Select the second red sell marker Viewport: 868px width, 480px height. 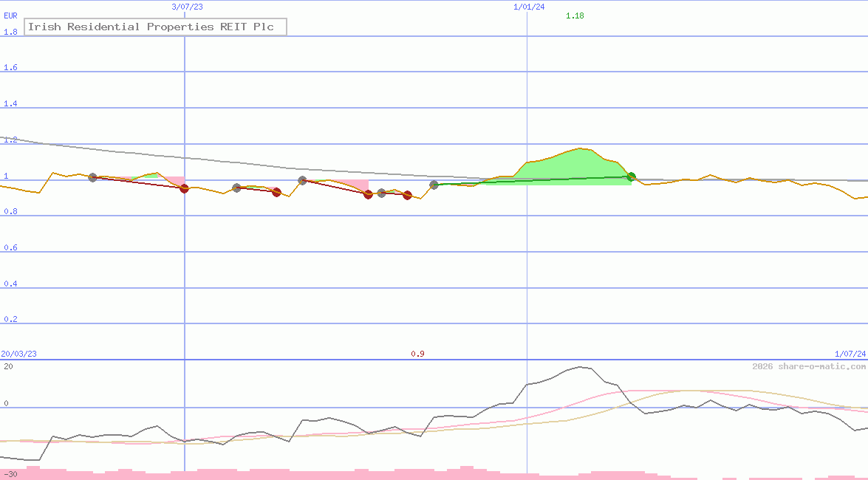276,193
